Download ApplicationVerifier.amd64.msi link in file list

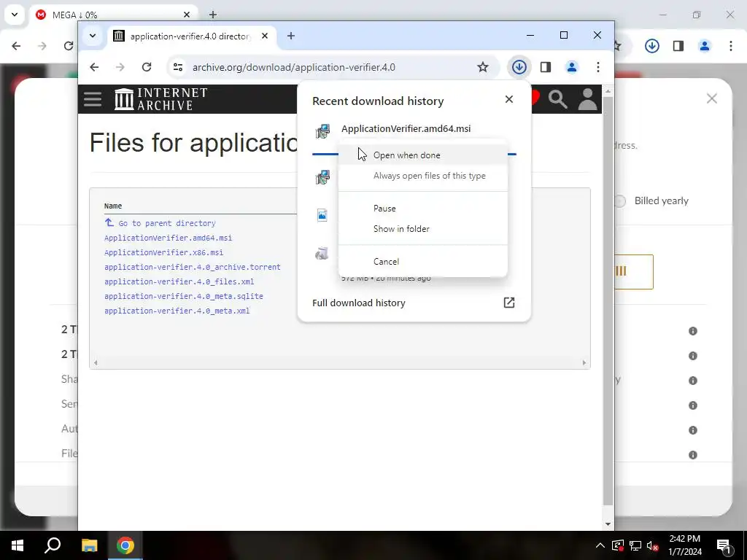pos(169,238)
